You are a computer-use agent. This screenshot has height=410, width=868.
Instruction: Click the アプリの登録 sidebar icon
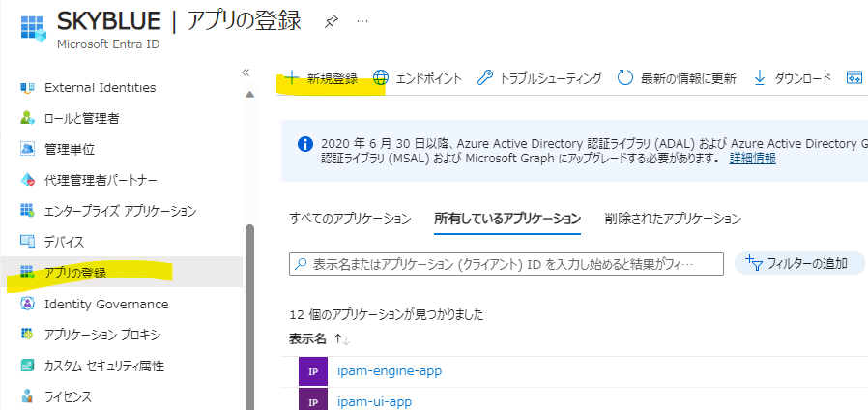[27, 273]
